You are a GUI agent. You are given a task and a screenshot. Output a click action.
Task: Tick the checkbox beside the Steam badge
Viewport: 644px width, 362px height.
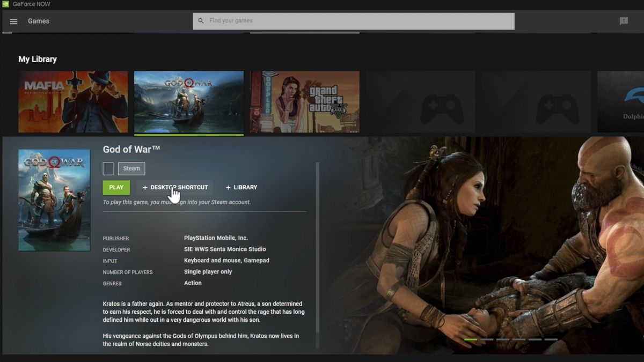[108, 168]
